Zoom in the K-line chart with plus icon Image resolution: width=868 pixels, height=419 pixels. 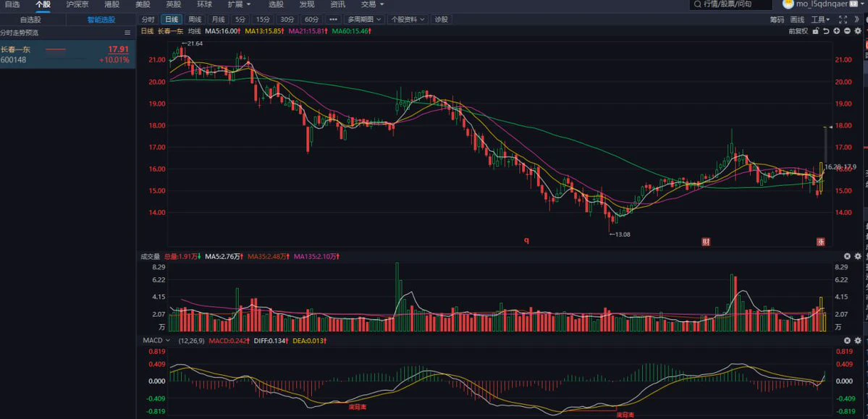[836, 31]
